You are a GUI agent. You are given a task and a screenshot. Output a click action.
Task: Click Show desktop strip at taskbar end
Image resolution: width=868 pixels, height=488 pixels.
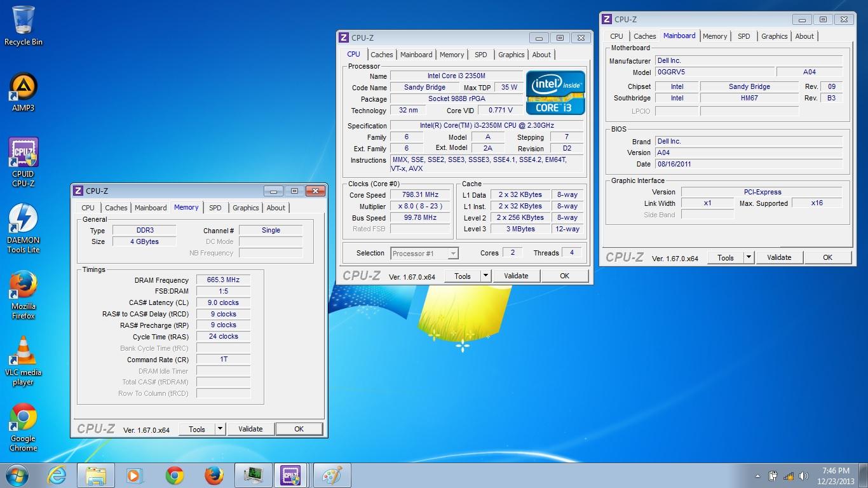(x=863, y=475)
